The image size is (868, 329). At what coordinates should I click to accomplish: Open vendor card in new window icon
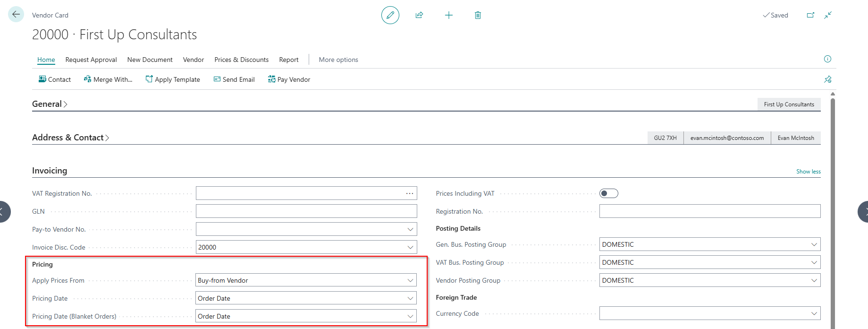coord(810,15)
